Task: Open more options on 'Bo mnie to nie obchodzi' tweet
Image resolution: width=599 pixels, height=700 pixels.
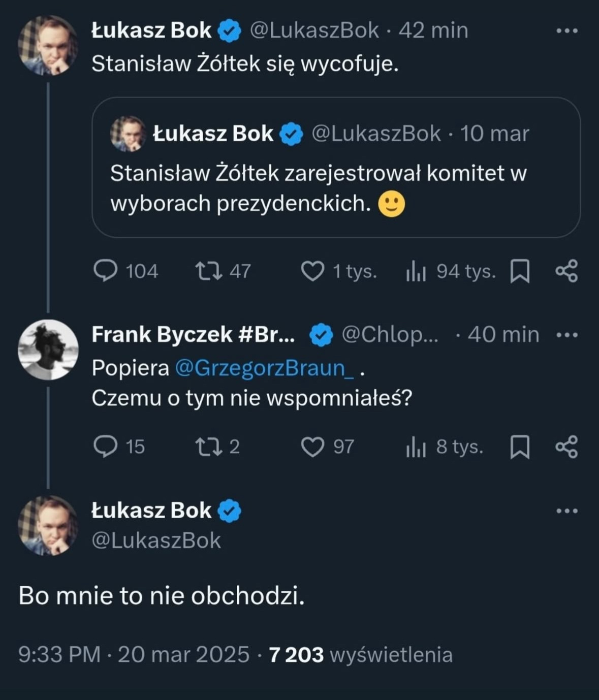Action: click(567, 511)
